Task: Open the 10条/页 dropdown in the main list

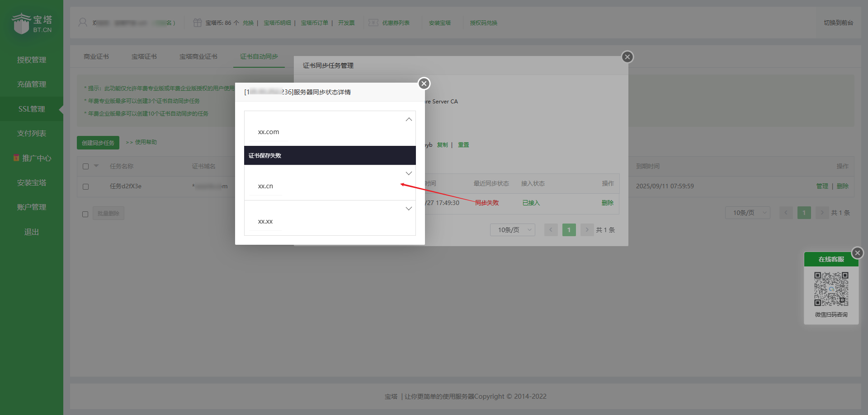Action: pyautogui.click(x=748, y=213)
